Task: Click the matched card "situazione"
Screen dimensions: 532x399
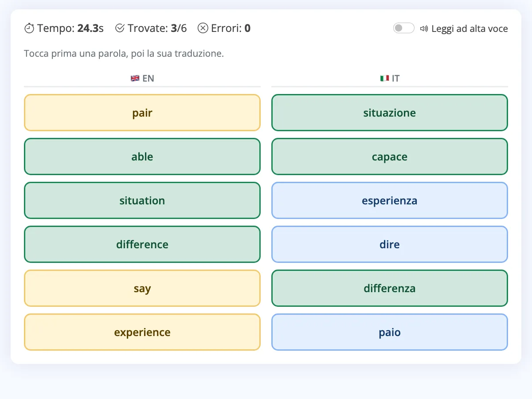Action: point(390,113)
